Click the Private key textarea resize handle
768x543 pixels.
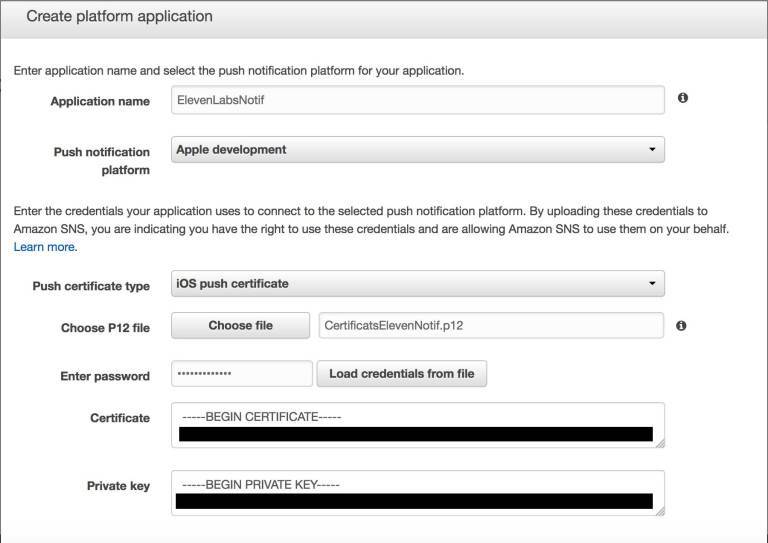click(x=659, y=510)
